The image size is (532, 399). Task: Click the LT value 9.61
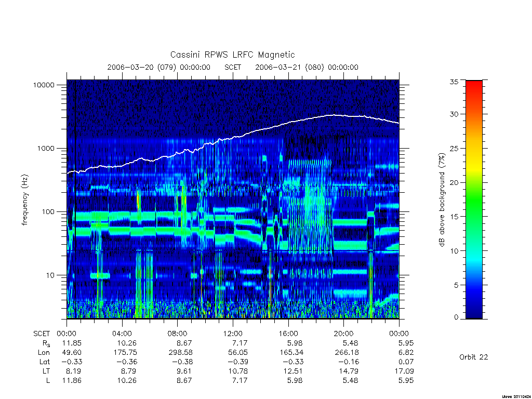[x=184, y=371]
